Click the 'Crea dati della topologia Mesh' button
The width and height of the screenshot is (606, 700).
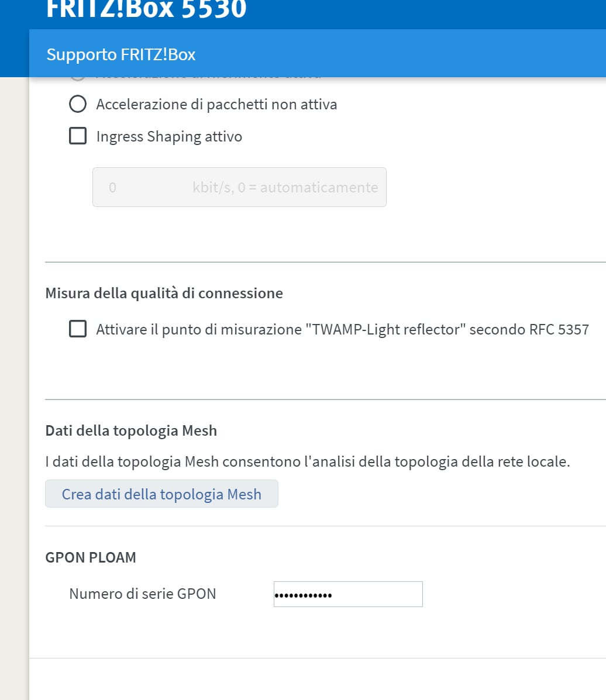click(x=161, y=494)
